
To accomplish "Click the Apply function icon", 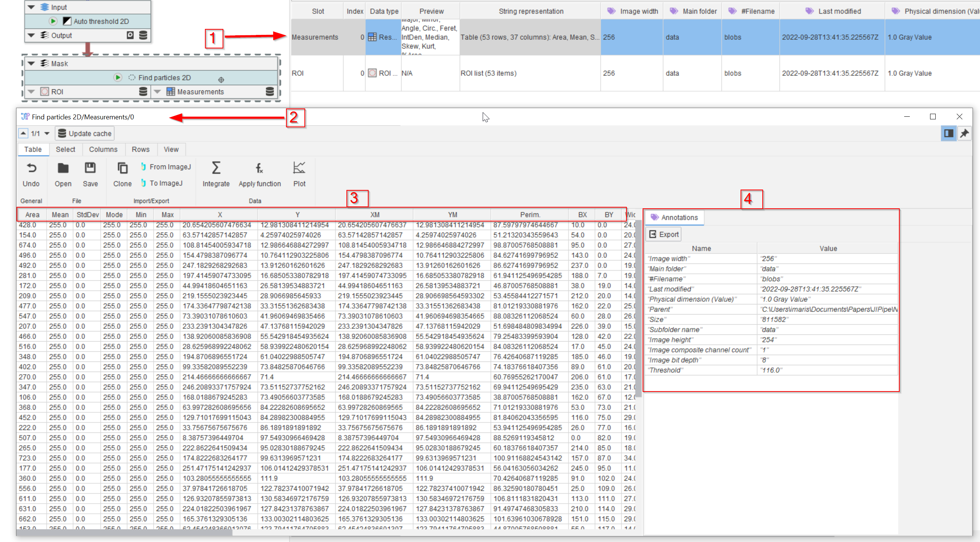I will point(259,168).
